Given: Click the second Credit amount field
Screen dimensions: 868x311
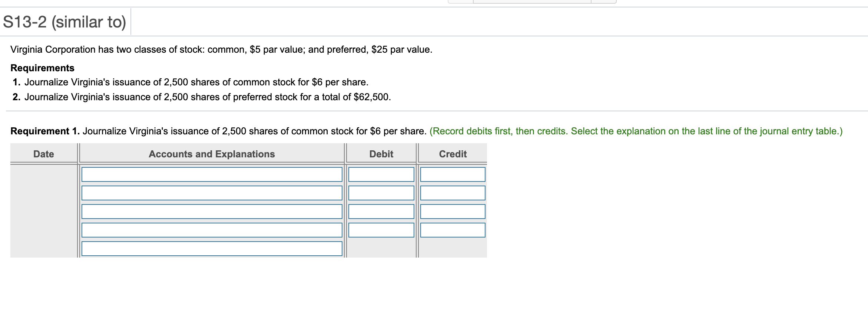Looking at the screenshot, I should 453,192.
